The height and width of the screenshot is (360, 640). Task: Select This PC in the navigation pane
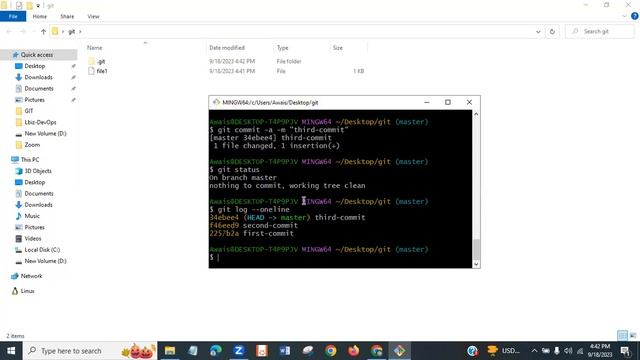(x=29, y=160)
